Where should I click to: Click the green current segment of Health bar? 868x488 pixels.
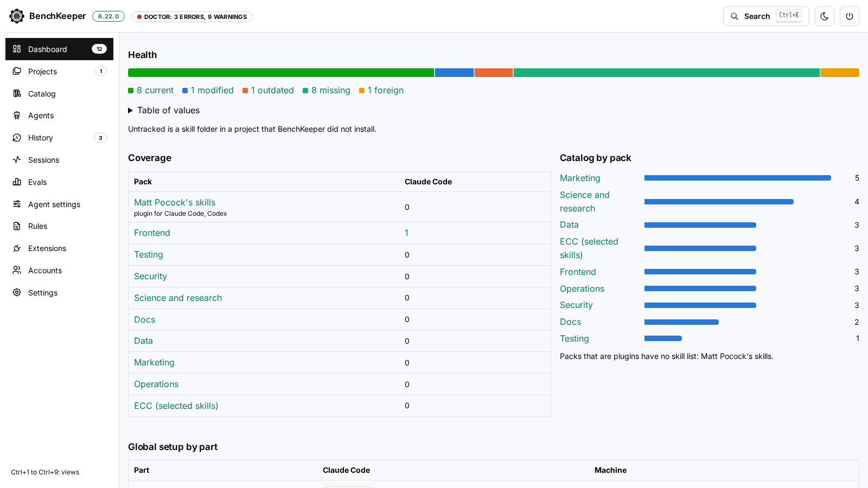tap(281, 73)
